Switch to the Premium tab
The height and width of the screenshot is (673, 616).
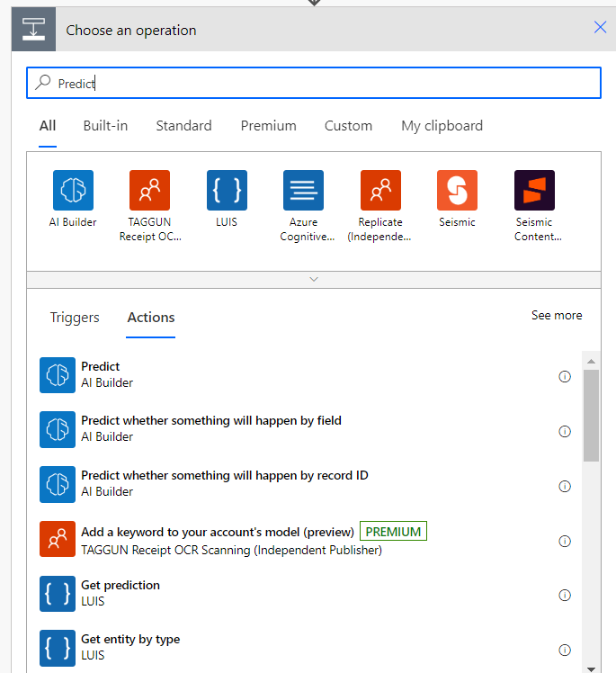pos(268,126)
